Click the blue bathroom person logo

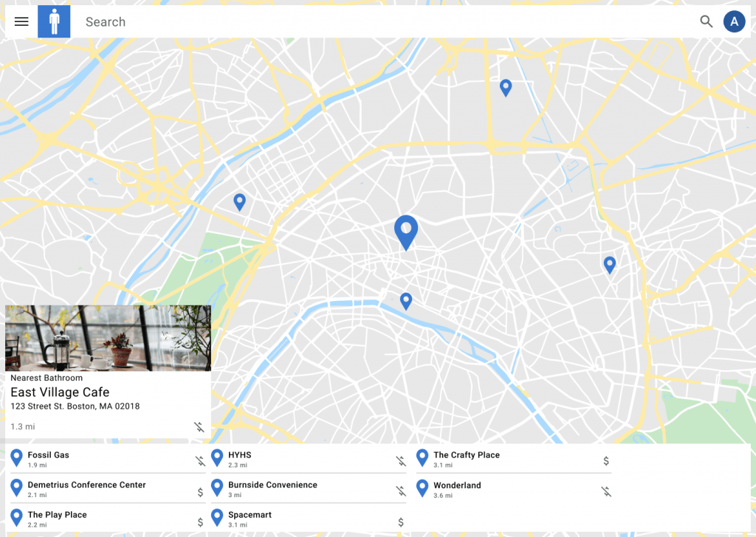[54, 21]
